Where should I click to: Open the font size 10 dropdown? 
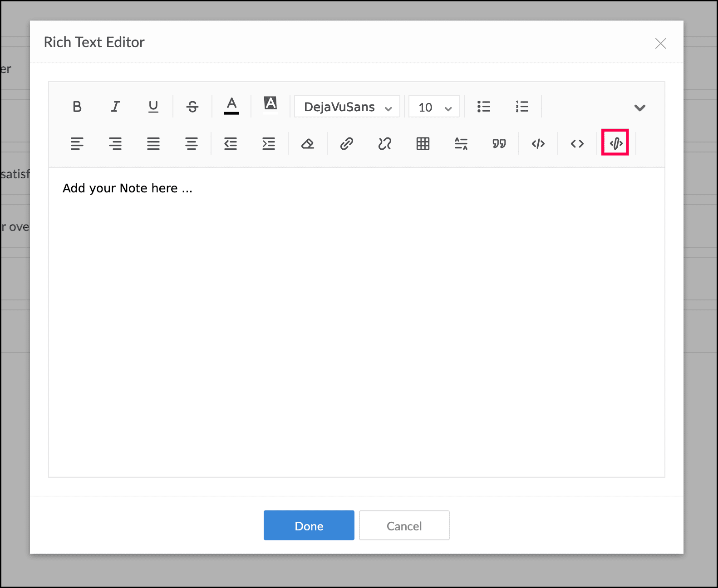click(x=434, y=107)
